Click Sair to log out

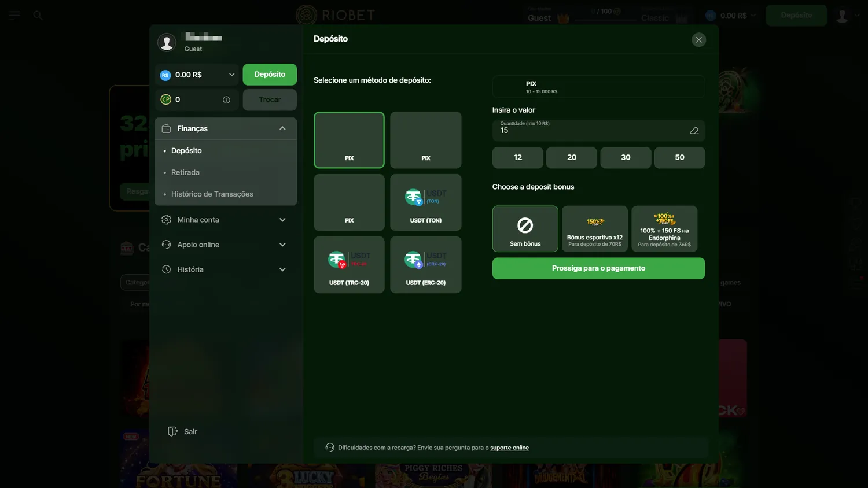click(x=190, y=432)
